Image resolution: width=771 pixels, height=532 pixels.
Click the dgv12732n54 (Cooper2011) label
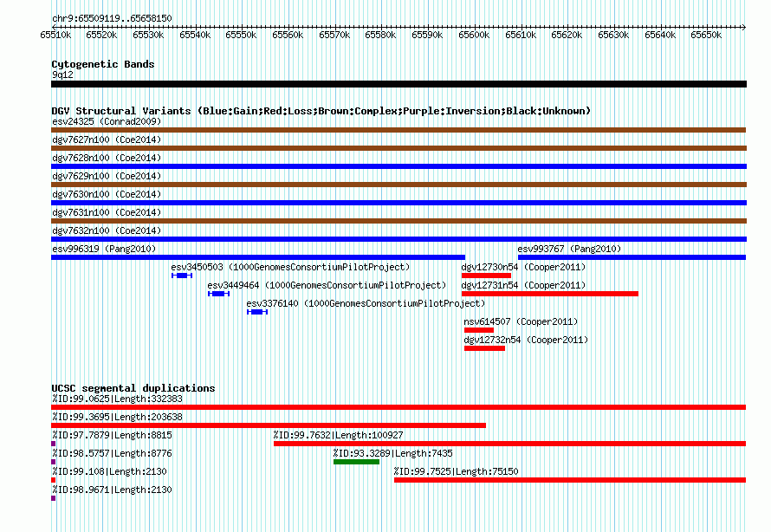click(526, 340)
